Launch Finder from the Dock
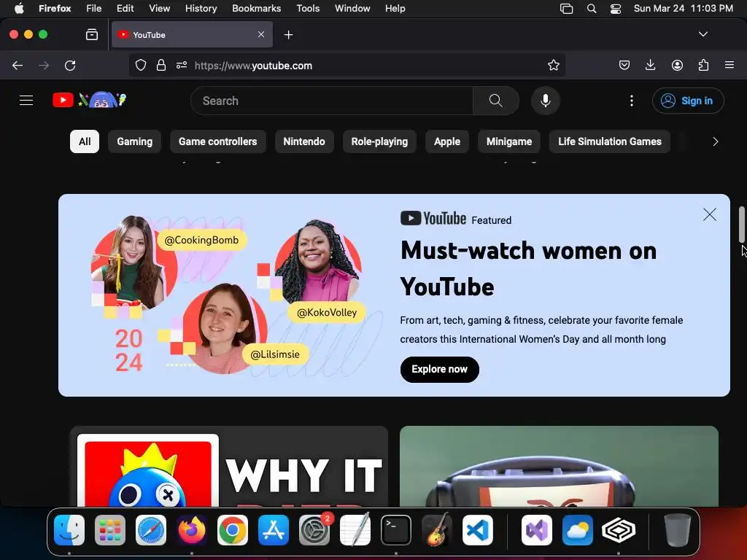This screenshot has height=560, width=747. 69,530
